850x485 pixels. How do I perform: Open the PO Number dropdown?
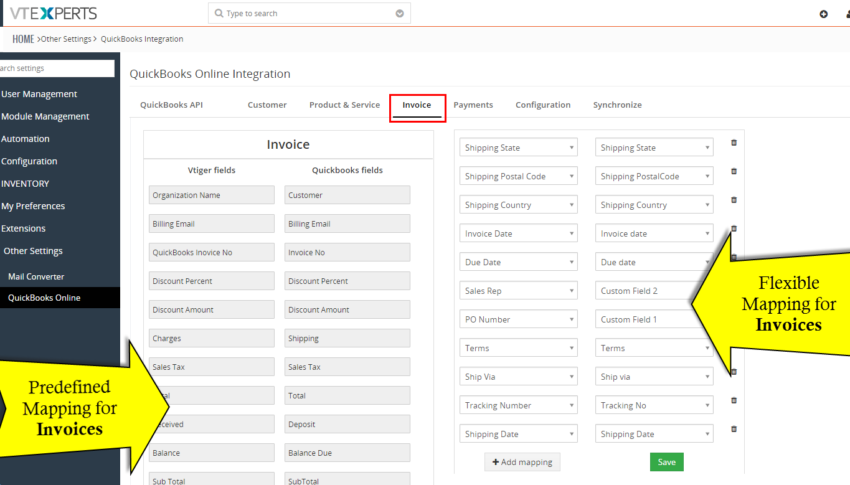coord(518,320)
